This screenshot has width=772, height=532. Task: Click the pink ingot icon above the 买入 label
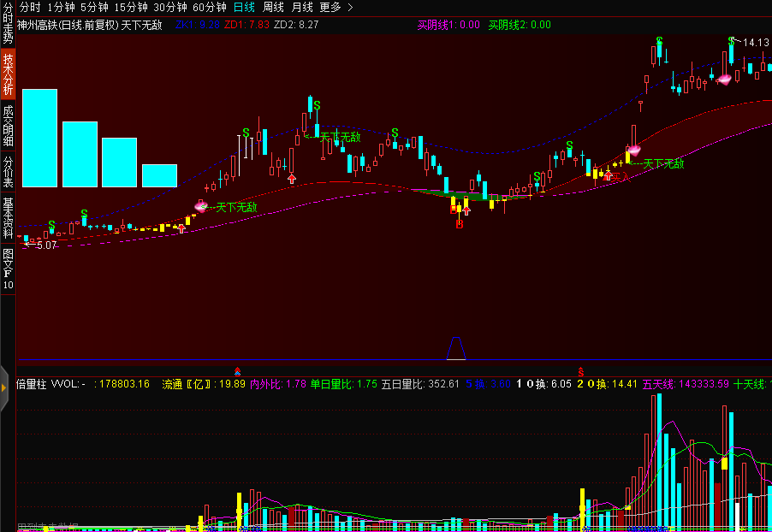(x=633, y=150)
